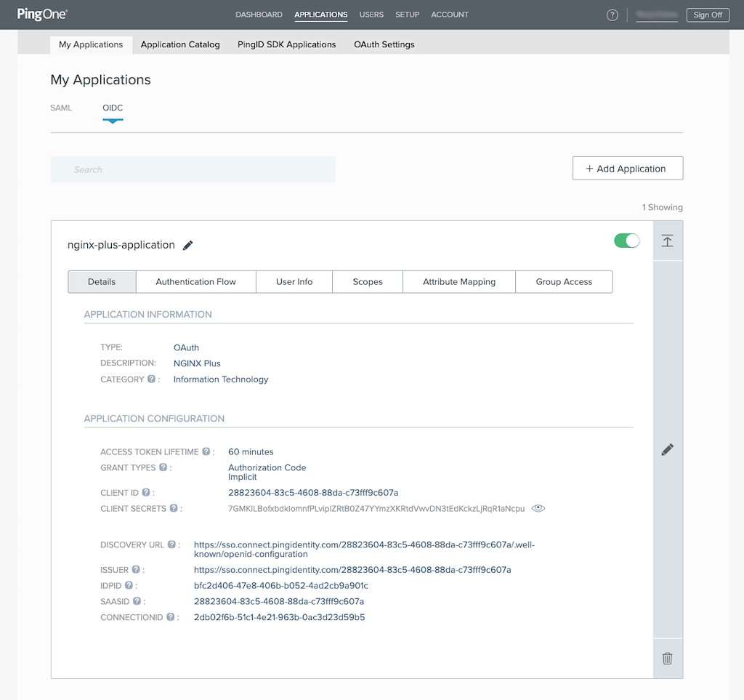Select the OIDC applications tab
Image resolution: width=744 pixels, height=700 pixels.
(113, 108)
